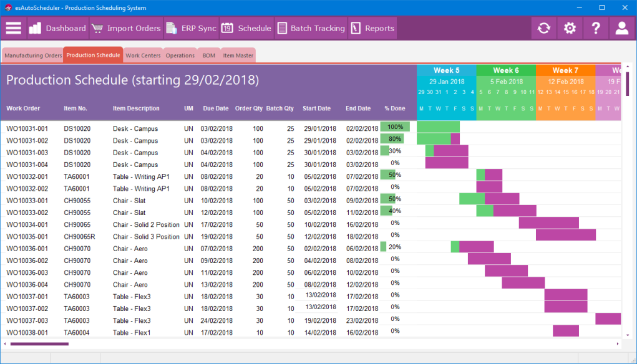
Task: Open application settings gear
Action: pos(569,28)
